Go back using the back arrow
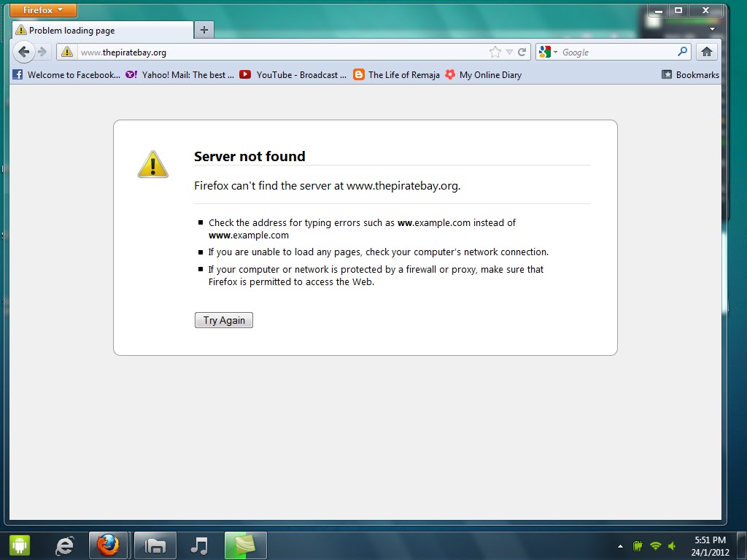This screenshot has height=560, width=747. pyautogui.click(x=23, y=52)
